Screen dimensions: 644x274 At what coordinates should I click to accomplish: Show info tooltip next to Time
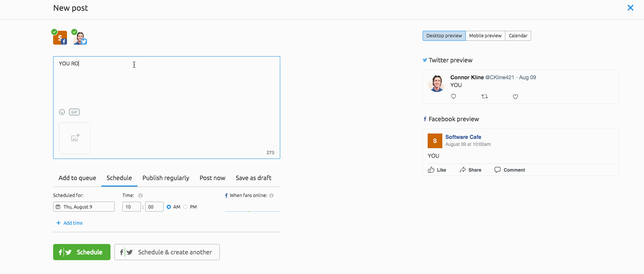coord(141,195)
